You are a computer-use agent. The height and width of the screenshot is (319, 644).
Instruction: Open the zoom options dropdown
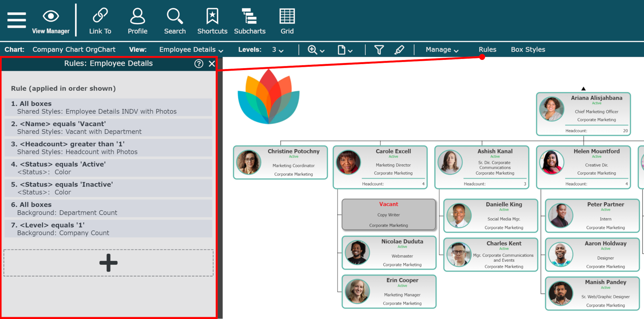click(x=316, y=50)
